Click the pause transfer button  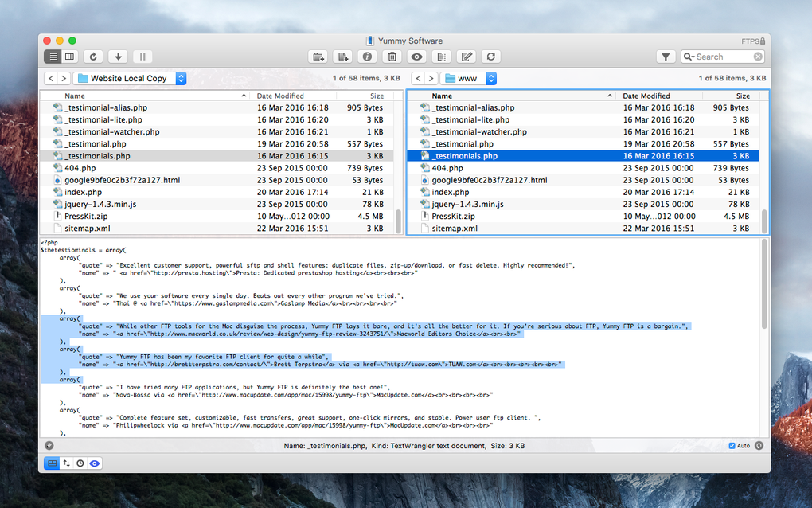(x=142, y=57)
